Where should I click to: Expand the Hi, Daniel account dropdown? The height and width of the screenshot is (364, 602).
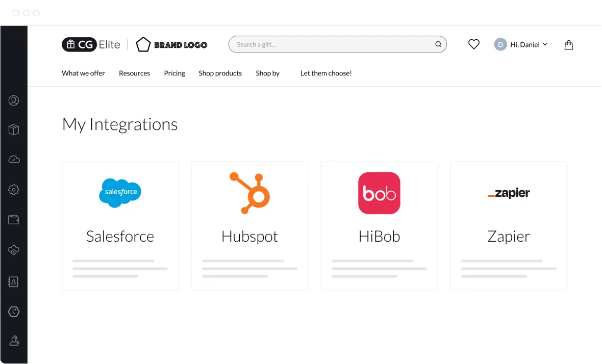pos(521,45)
